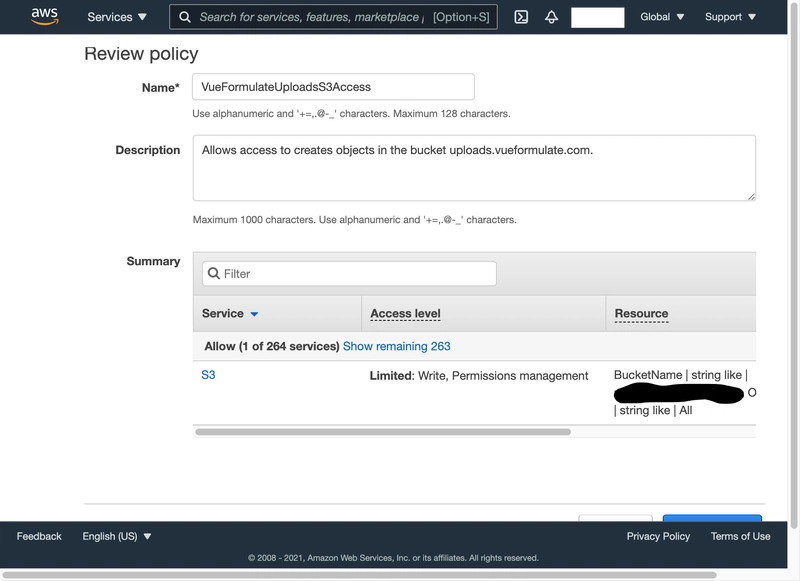Open the account name menu in header
The height and width of the screenshot is (581, 800).
click(597, 17)
